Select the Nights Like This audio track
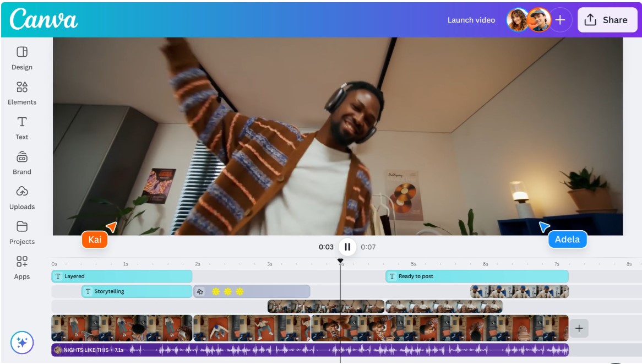 [309, 350]
